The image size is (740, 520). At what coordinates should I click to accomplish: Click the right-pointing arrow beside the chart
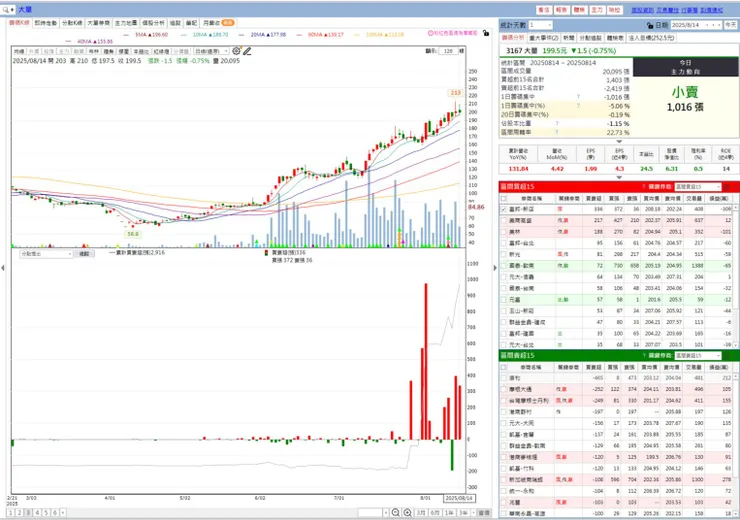coord(495,268)
